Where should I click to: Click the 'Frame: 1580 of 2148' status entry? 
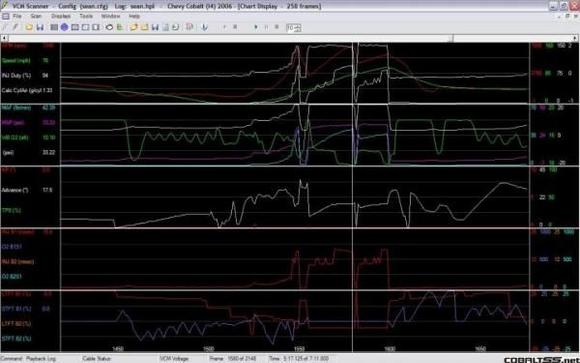pyautogui.click(x=233, y=359)
